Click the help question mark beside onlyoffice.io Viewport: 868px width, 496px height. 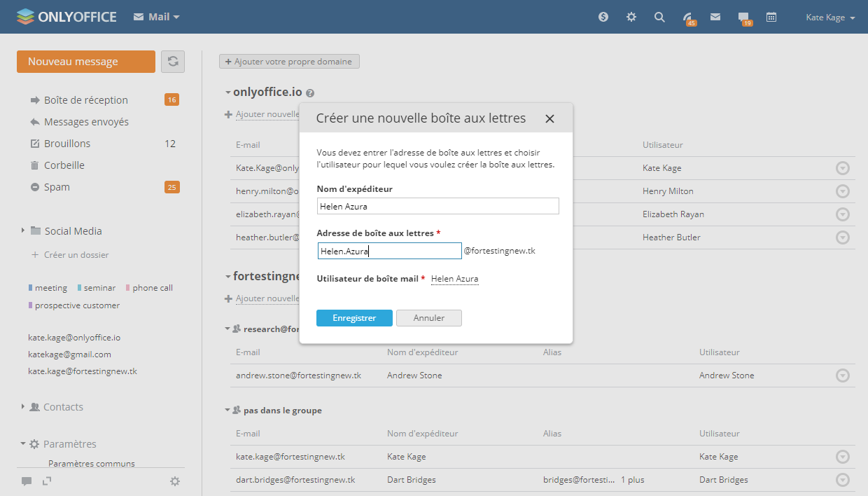(x=310, y=92)
